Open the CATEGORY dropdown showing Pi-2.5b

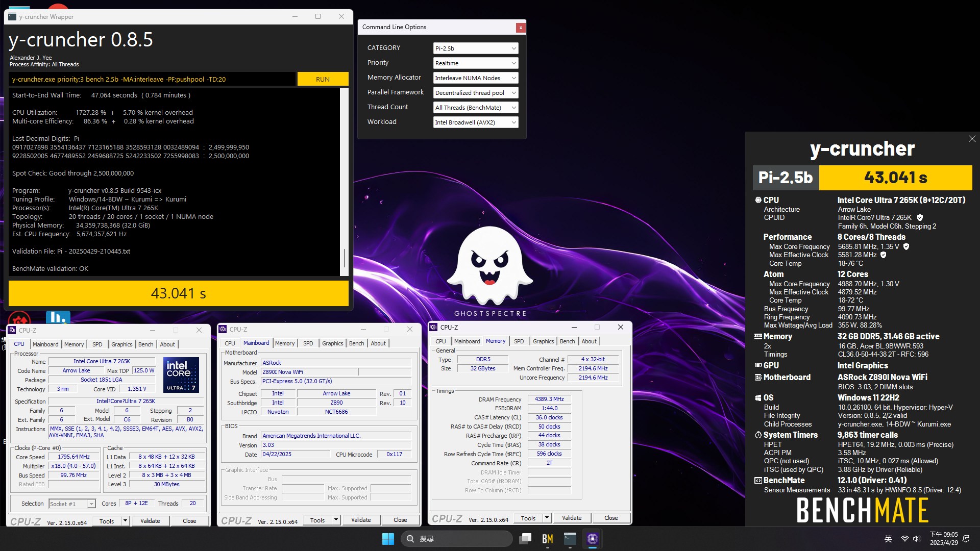[x=476, y=48]
